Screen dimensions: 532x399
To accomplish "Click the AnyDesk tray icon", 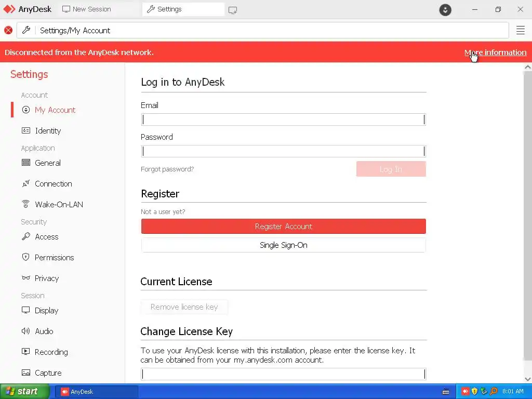I will (465, 392).
